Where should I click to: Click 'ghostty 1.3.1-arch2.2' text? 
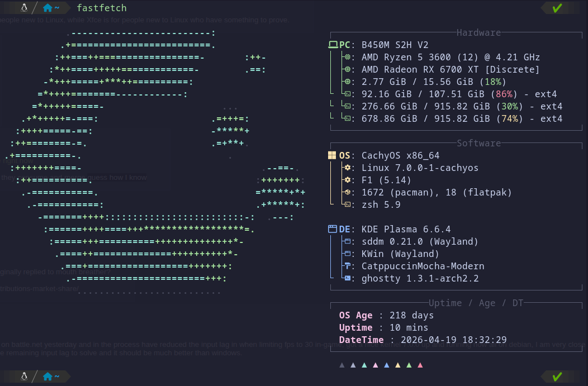420,278
